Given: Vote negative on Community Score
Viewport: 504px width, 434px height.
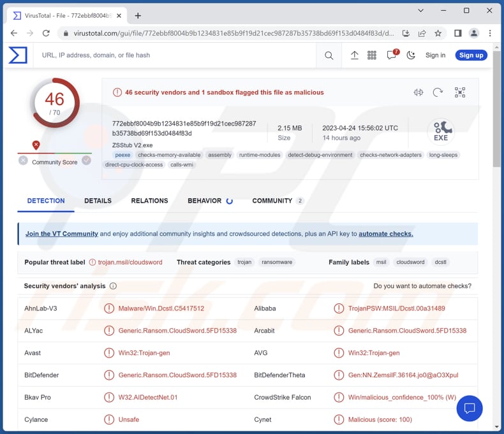Looking at the screenshot, I should [23, 161].
